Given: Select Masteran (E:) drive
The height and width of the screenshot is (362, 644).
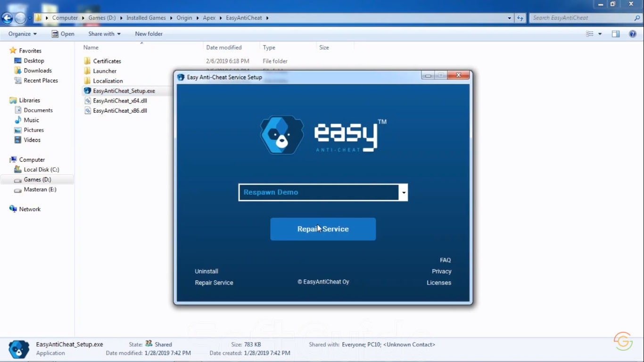Looking at the screenshot, I should pos(40,189).
